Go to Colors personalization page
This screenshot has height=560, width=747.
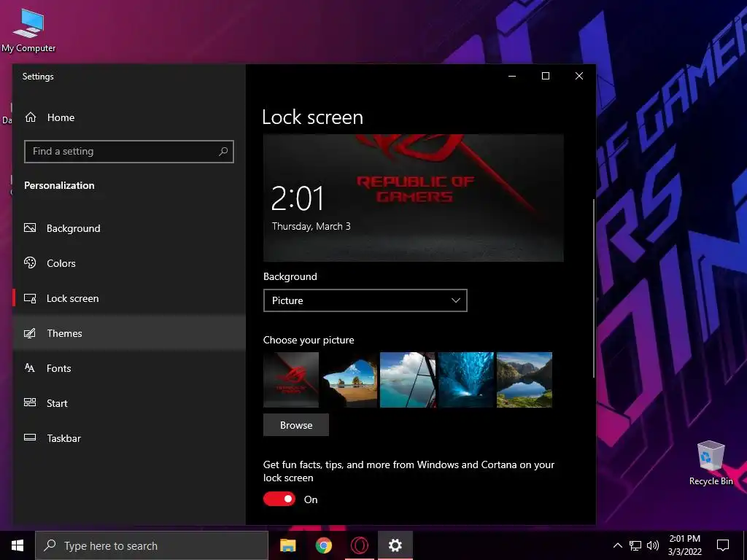(x=128, y=262)
